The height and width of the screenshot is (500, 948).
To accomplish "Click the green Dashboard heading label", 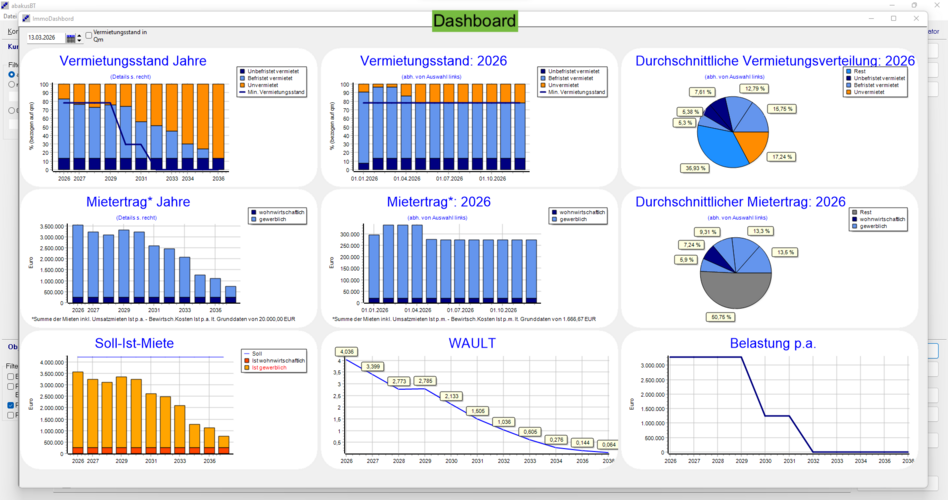I will 475,21.
